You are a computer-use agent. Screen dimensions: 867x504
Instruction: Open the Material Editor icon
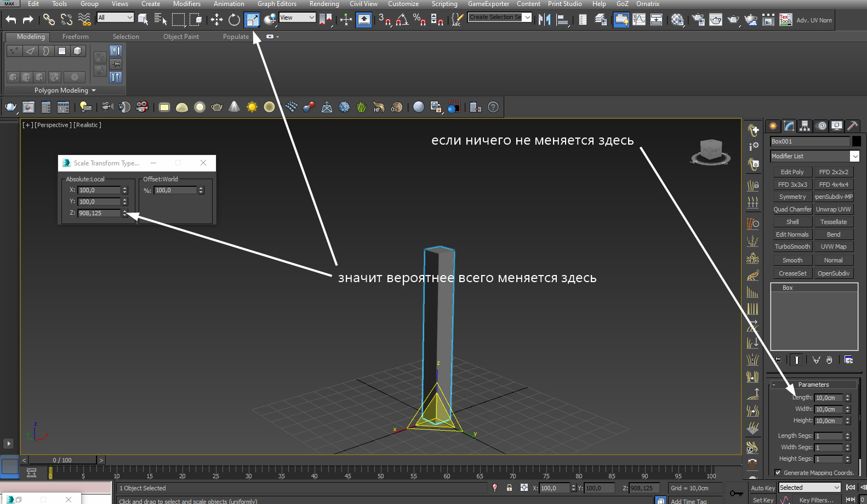(677, 20)
